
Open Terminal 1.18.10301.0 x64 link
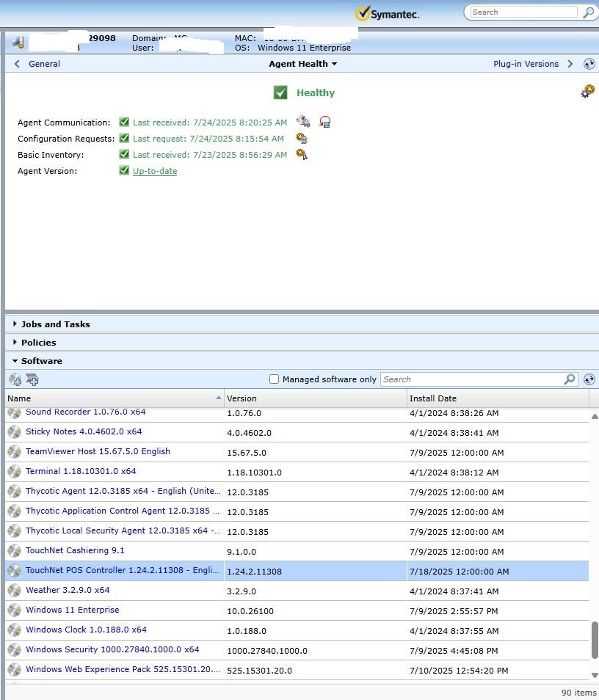click(x=81, y=471)
